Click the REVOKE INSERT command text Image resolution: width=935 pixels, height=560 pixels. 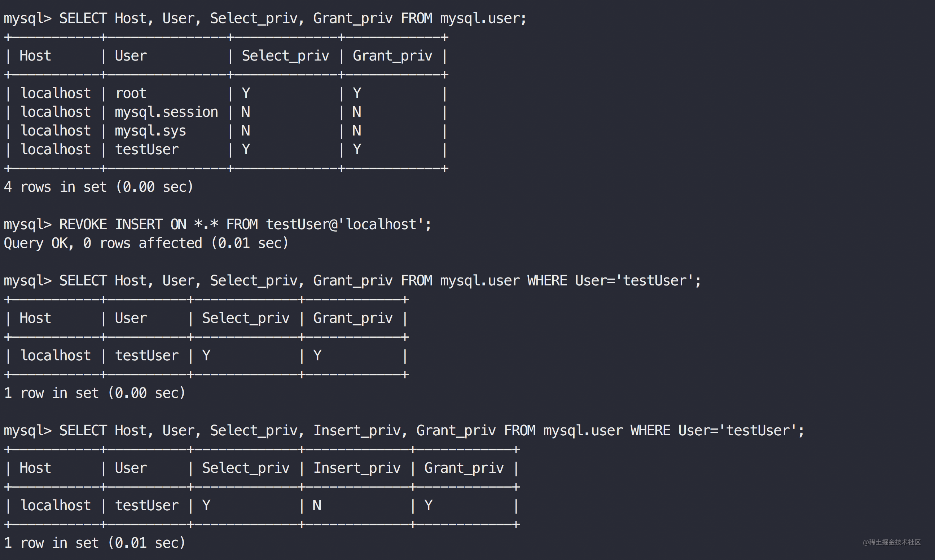pyautogui.click(x=217, y=225)
